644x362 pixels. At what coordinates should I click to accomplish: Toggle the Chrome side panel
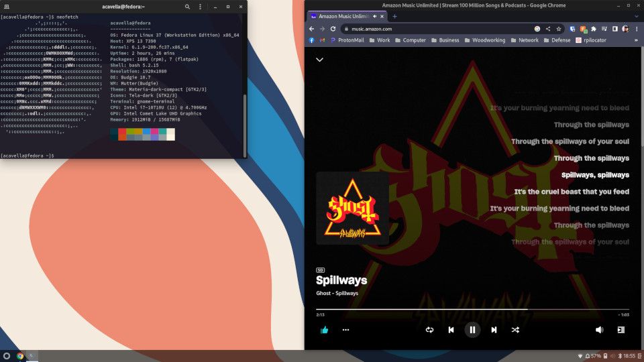[615, 29]
